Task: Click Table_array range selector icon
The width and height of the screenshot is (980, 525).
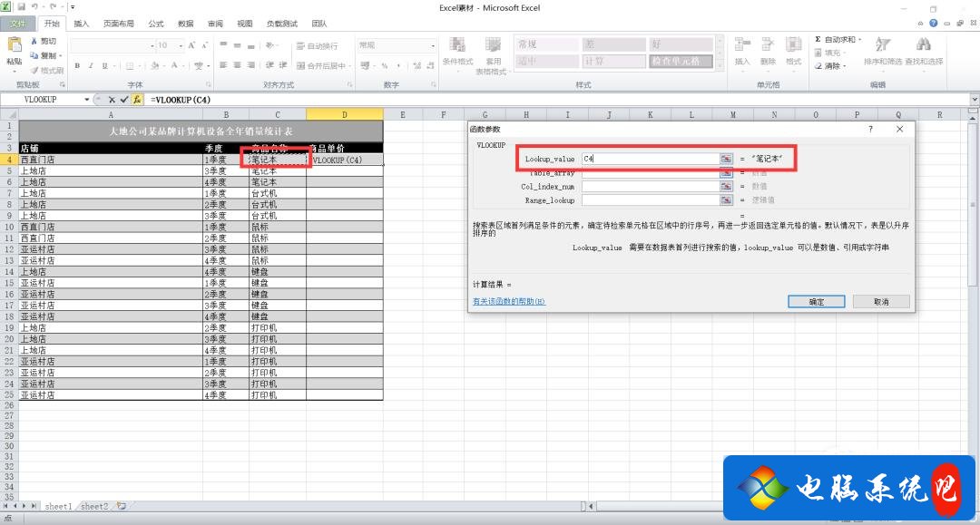Action: pos(726,173)
